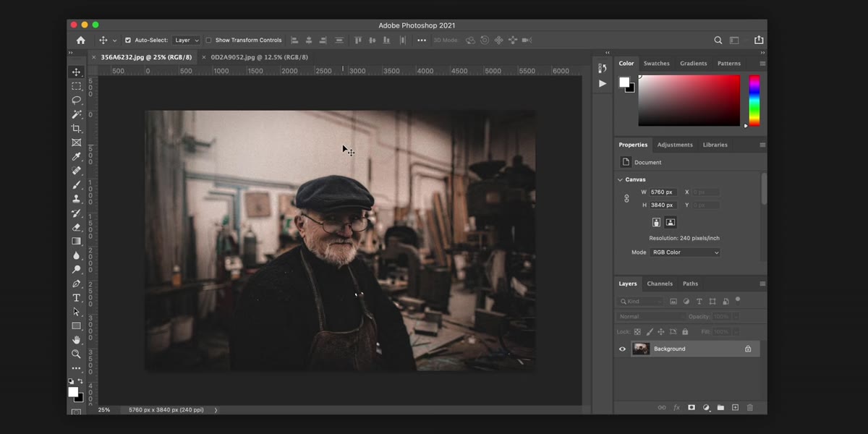The width and height of the screenshot is (868, 434).
Task: Hide the Background layer eye icon
Action: point(622,349)
